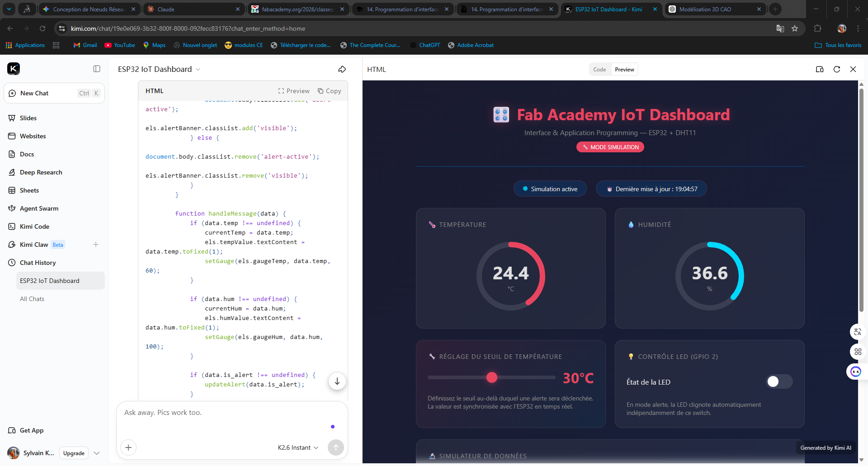
Task: Start a New Chat
Action: pyautogui.click(x=54, y=93)
